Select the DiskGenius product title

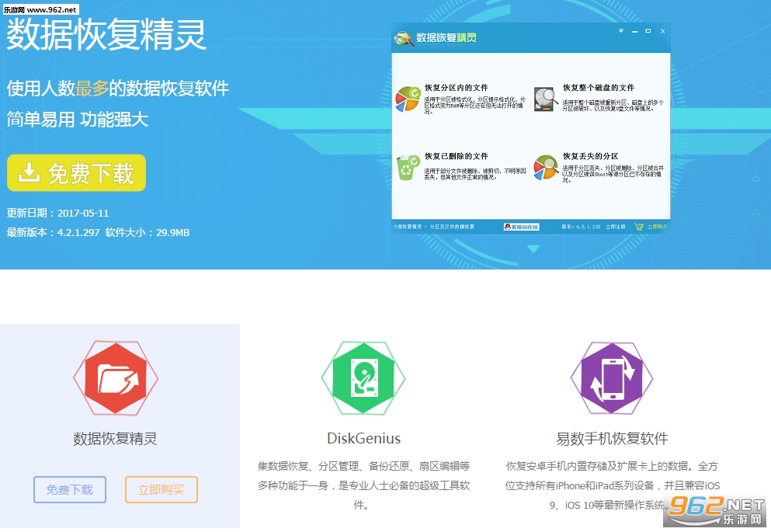coord(364,438)
